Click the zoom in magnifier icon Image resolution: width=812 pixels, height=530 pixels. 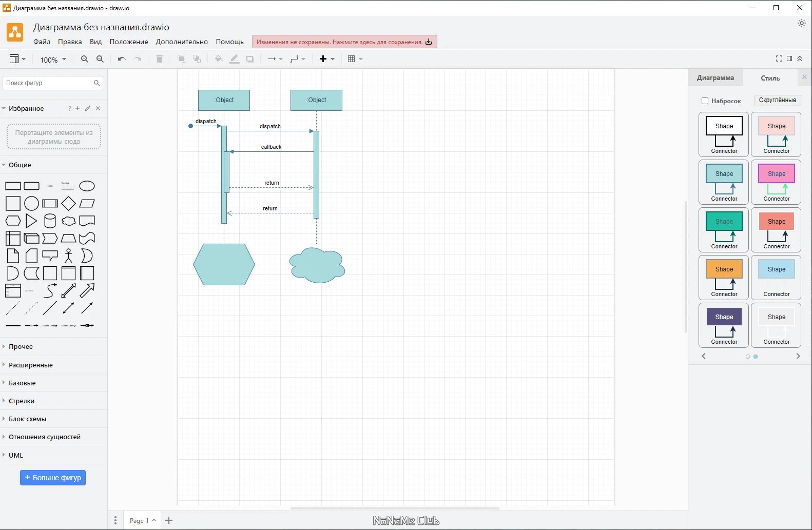[x=85, y=59]
